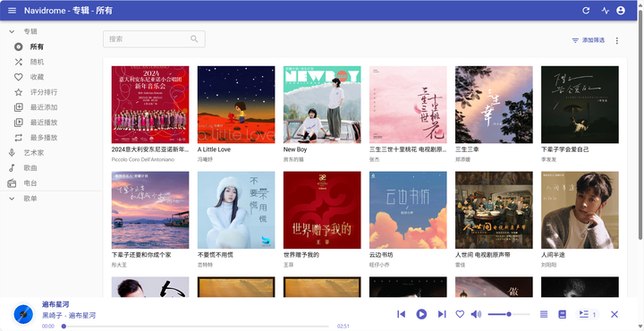644x331 pixels.
Task: Click the heart icon beside 收藏
Action: pyautogui.click(x=18, y=77)
